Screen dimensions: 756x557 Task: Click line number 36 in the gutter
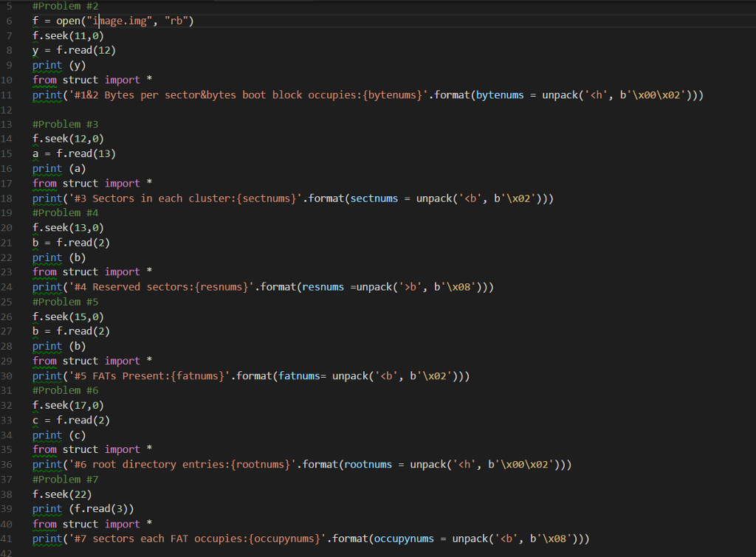(8, 465)
